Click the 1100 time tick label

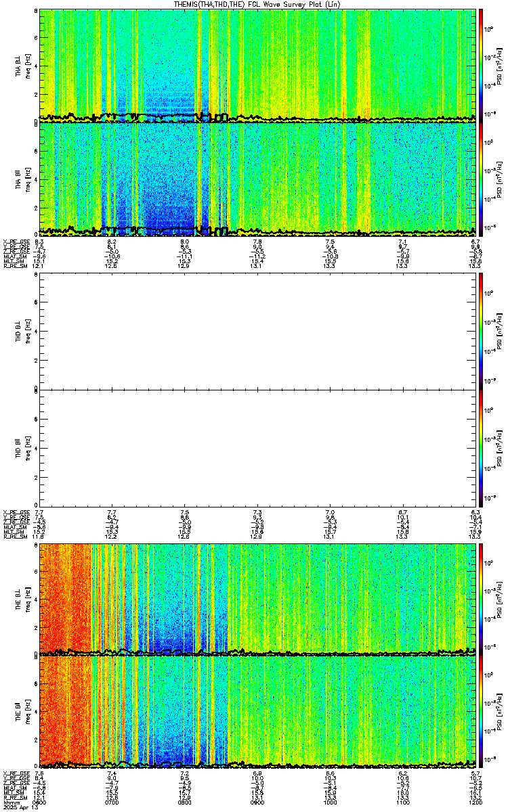pos(402,803)
